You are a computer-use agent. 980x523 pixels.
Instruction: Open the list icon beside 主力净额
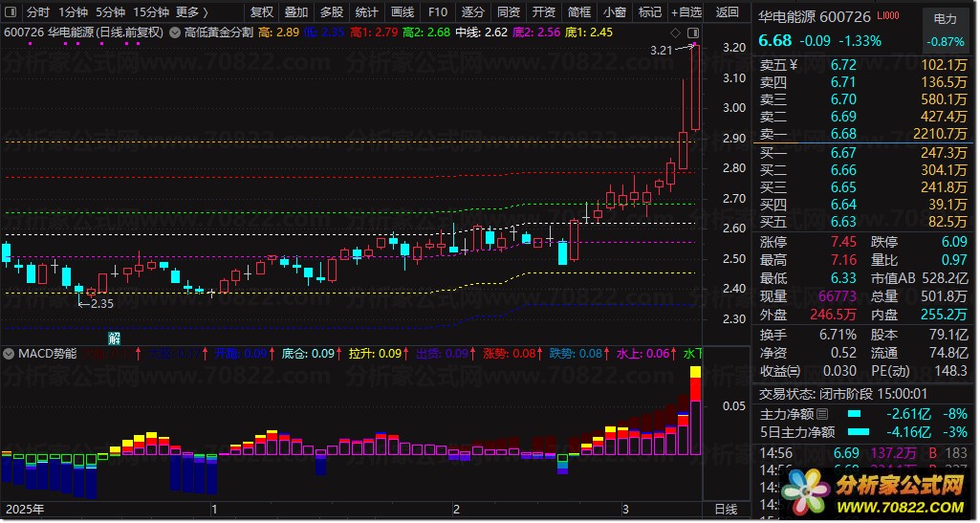pos(822,414)
